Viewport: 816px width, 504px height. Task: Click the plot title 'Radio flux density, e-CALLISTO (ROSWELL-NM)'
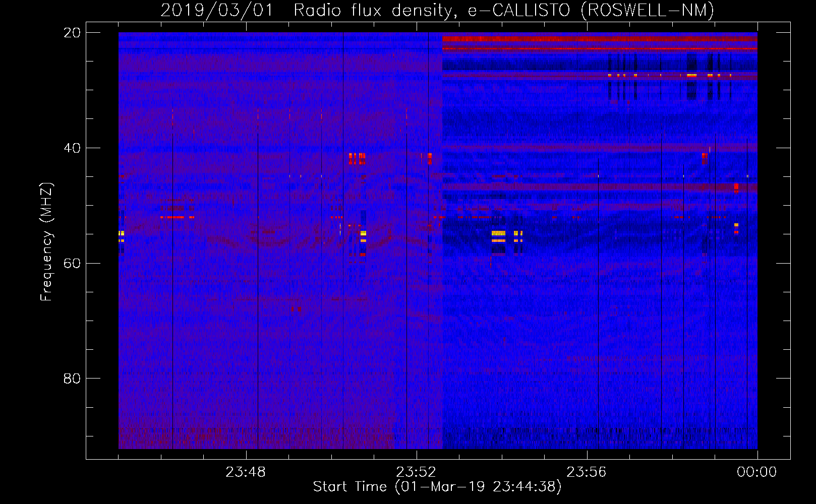click(x=504, y=10)
